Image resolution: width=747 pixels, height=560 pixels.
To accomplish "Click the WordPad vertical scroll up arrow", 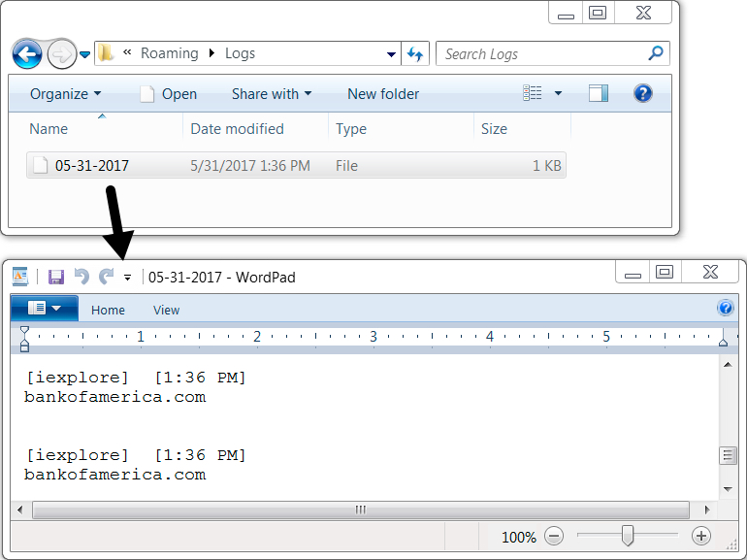I will 728,365.
